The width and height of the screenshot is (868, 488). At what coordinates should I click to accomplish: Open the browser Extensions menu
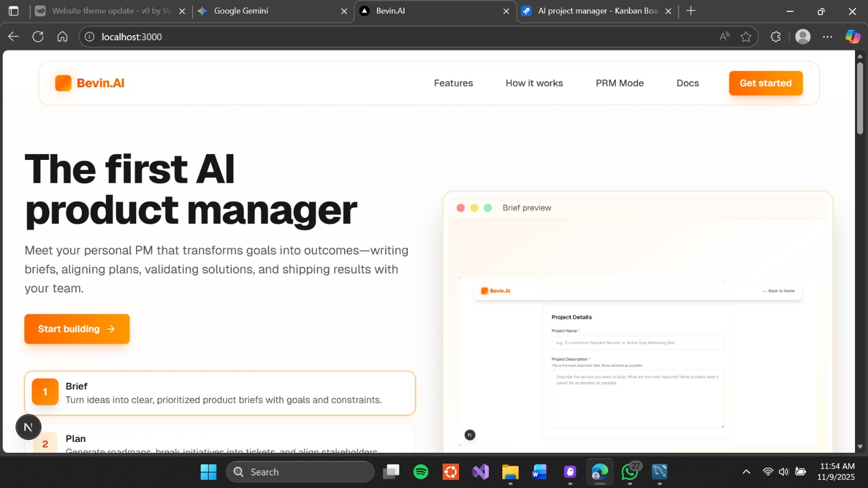(x=776, y=37)
